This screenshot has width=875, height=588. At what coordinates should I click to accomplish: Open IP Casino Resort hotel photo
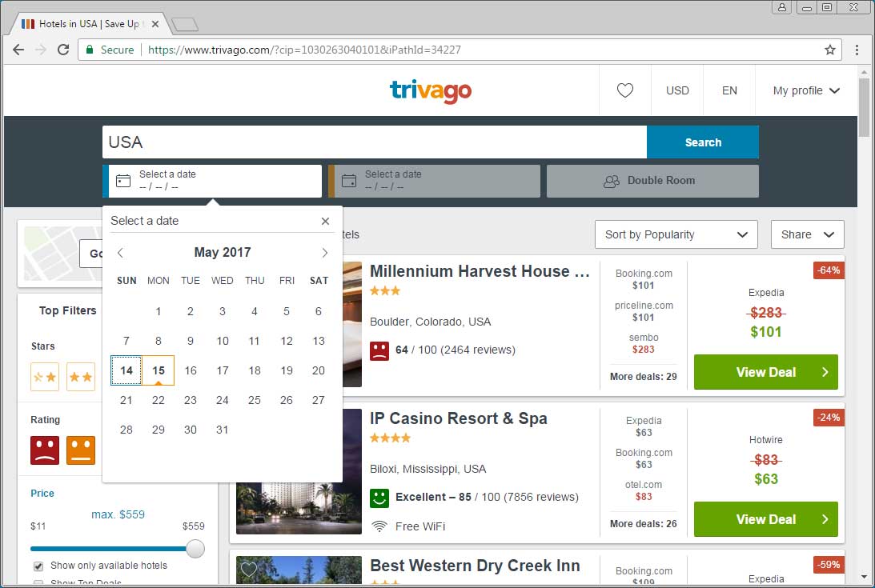[x=299, y=471]
